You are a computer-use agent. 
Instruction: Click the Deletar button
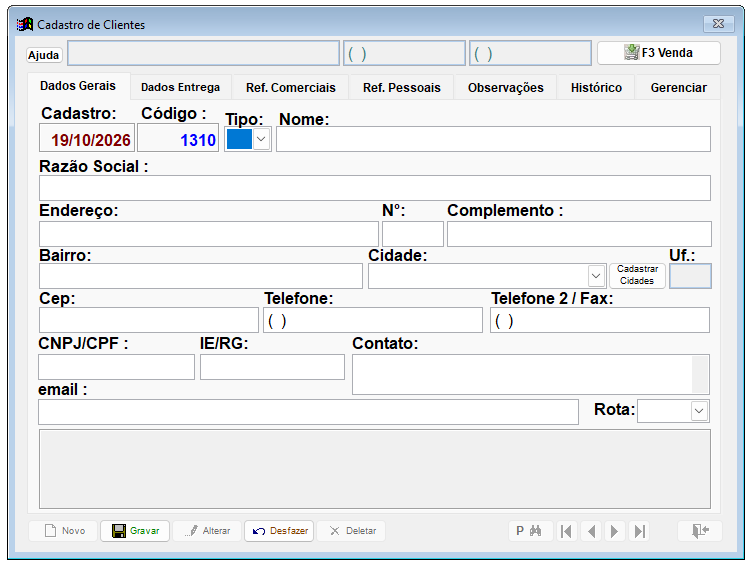point(351,531)
